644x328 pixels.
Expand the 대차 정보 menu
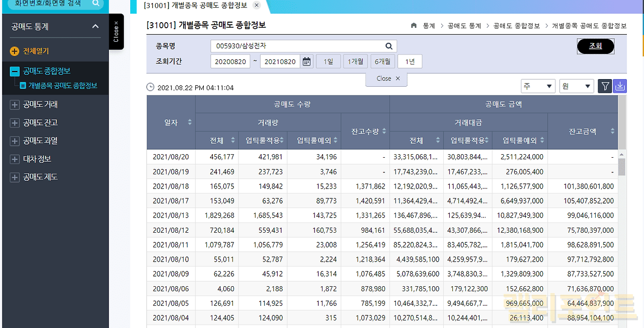15,159
